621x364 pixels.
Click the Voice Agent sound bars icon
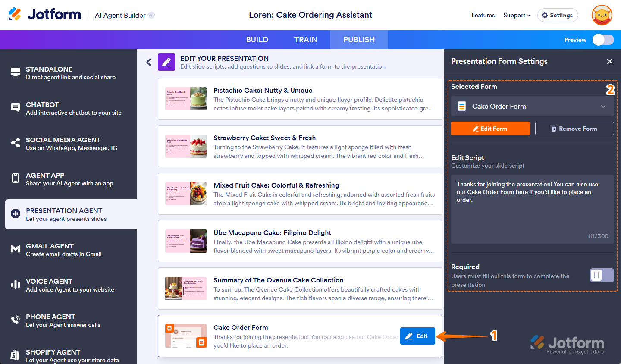click(16, 284)
